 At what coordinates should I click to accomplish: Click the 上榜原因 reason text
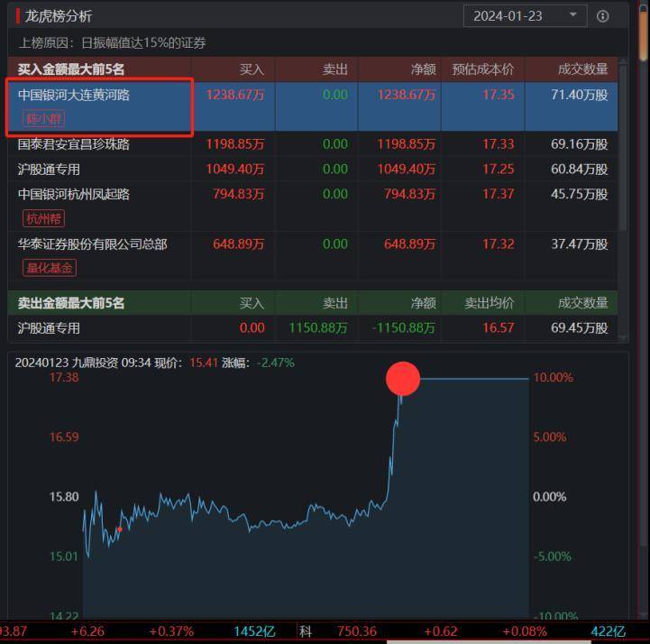[x=113, y=42]
